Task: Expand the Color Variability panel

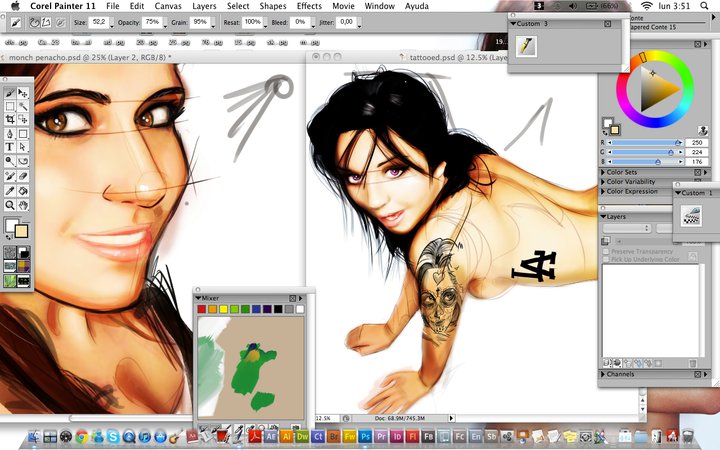Action: (x=603, y=182)
